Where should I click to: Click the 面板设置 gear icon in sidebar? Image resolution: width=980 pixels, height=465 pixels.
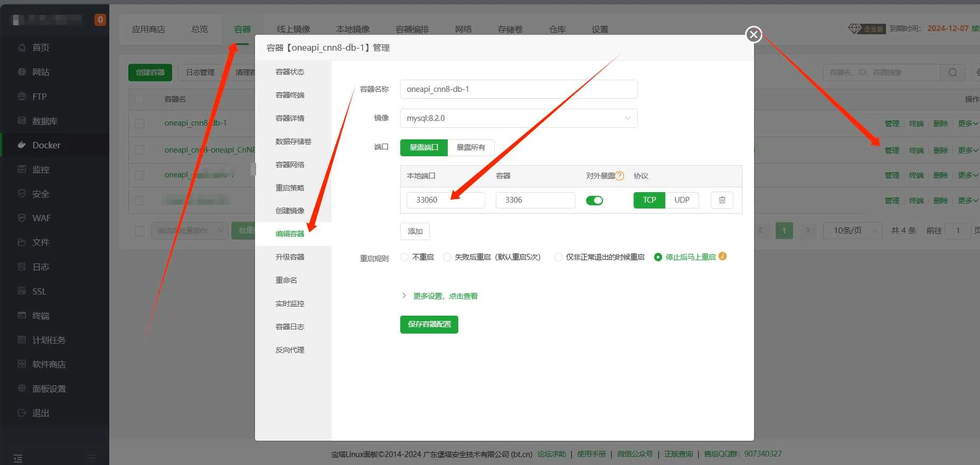click(22, 388)
